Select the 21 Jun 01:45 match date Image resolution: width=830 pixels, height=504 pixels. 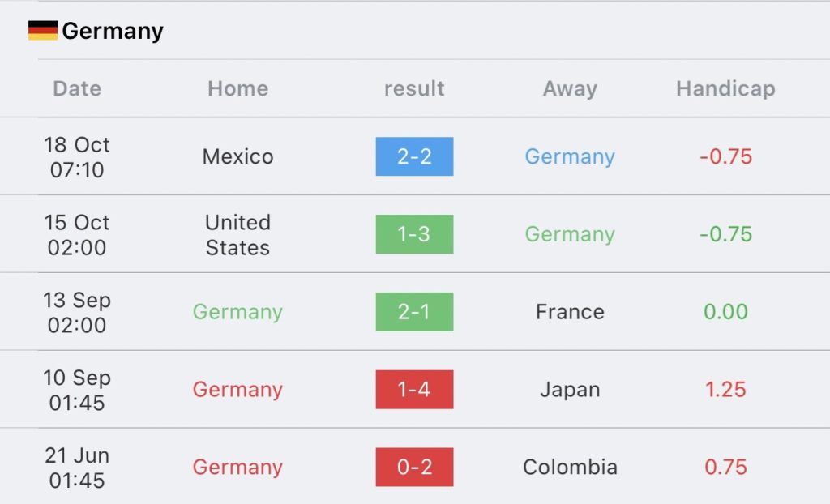click(77, 468)
